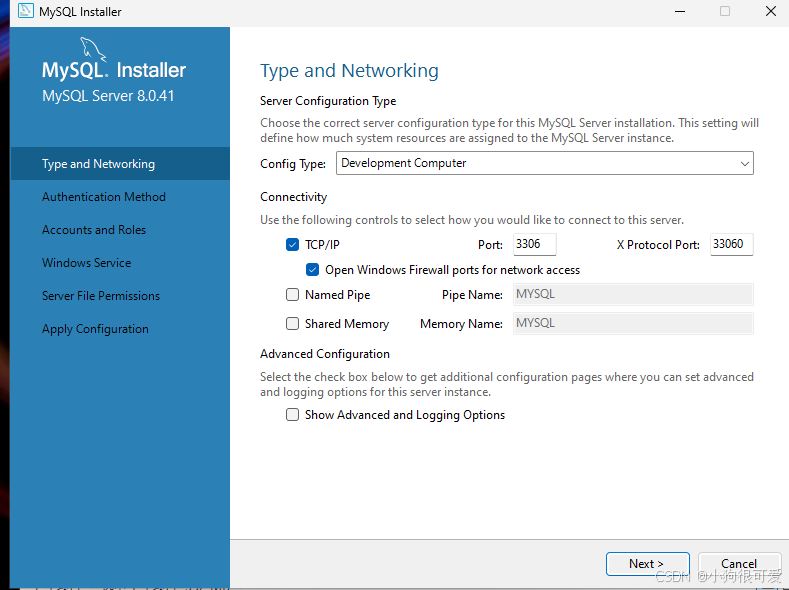Click the Pipe Name field
This screenshot has height=590, width=789.
click(x=633, y=294)
